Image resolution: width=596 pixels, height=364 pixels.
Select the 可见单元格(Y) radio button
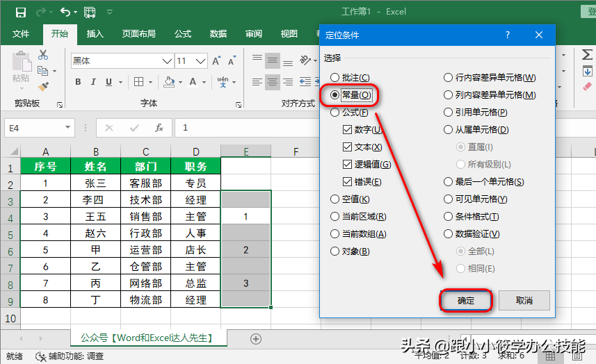tap(448, 199)
